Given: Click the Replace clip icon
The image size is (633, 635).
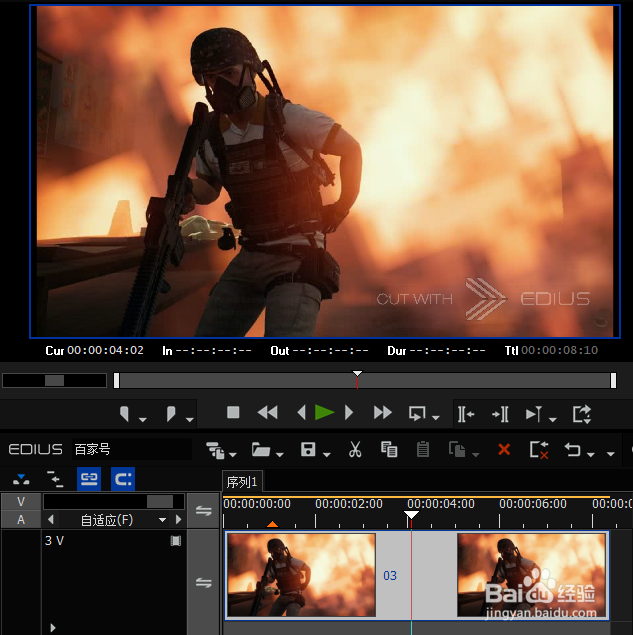Looking at the screenshot, I should tap(457, 450).
